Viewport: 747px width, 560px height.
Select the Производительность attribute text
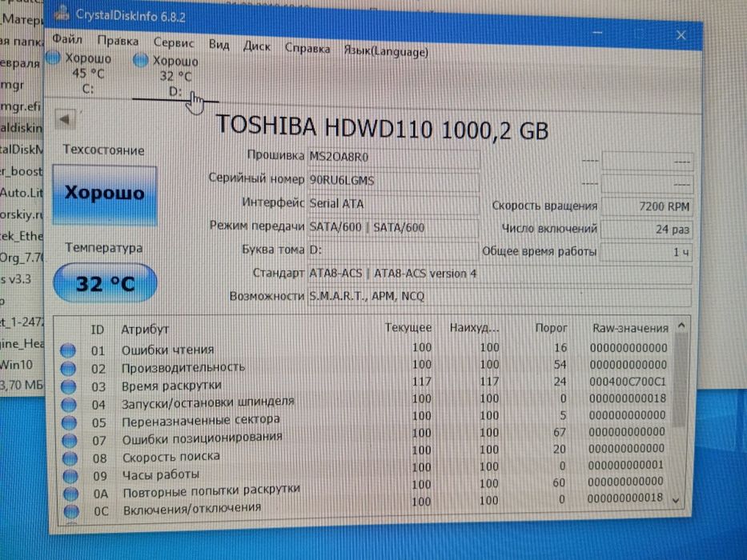[x=183, y=368]
